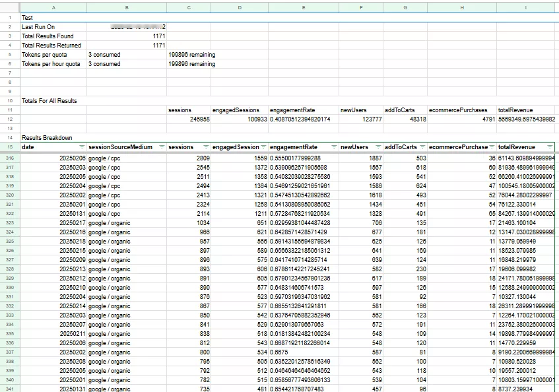Click the revenue value 76122.330014
This screenshot has width=559, height=392.
526,204
